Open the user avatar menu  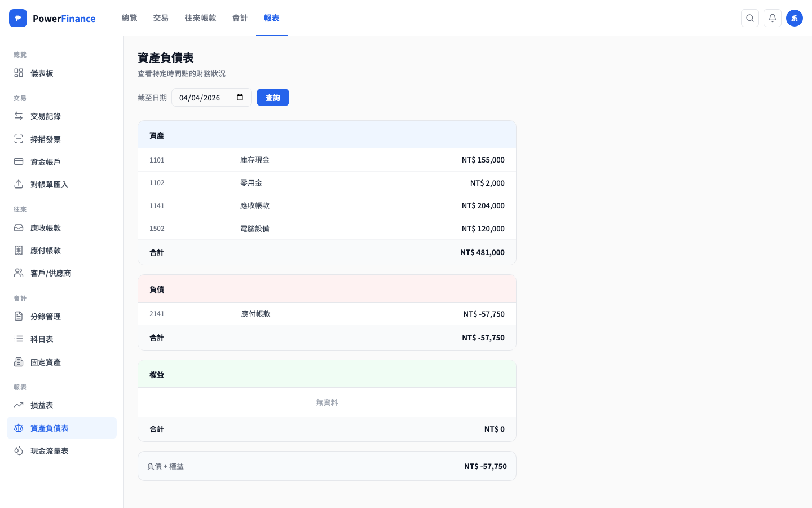click(x=794, y=18)
